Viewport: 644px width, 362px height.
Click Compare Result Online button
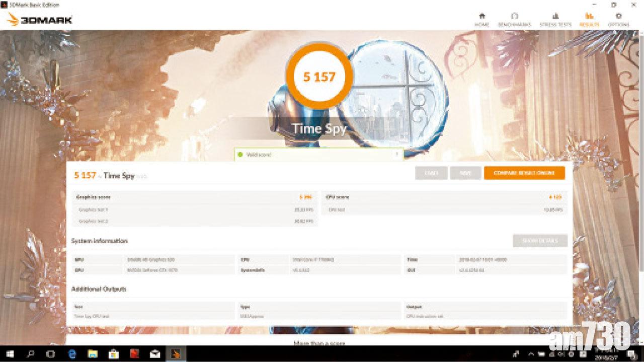(524, 173)
